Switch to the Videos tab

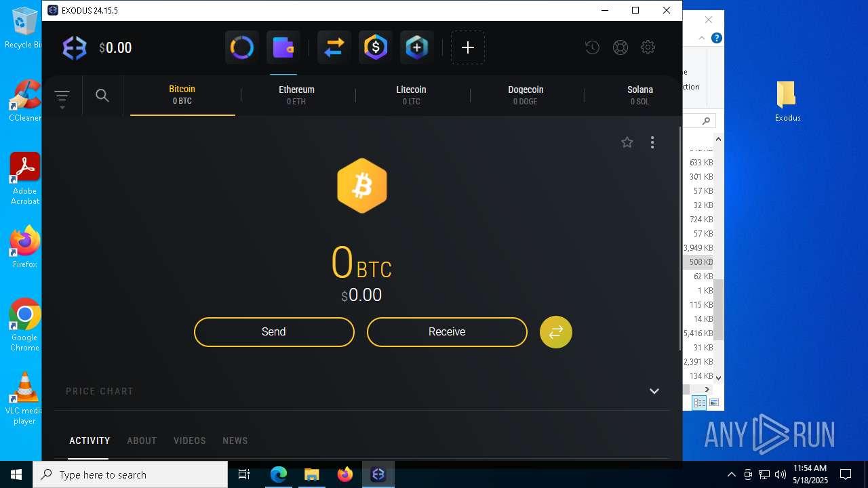190,441
